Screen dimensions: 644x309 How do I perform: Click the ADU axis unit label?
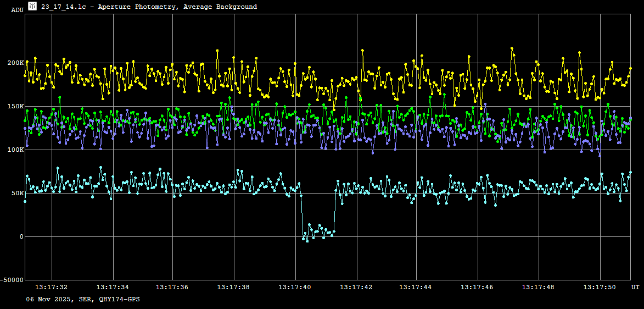click(x=17, y=10)
